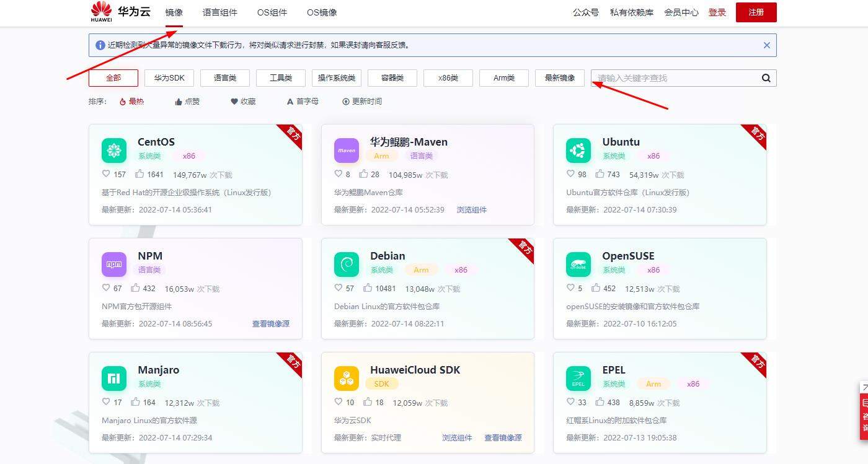Image resolution: width=868 pixels, height=464 pixels.
Task: Click the OpenSUSE logo icon
Action: tap(578, 265)
